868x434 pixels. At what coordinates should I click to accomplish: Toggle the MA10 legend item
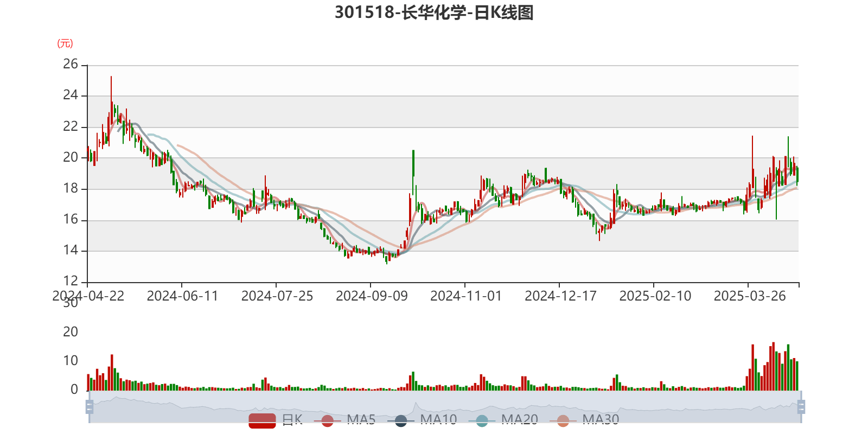[422, 420]
